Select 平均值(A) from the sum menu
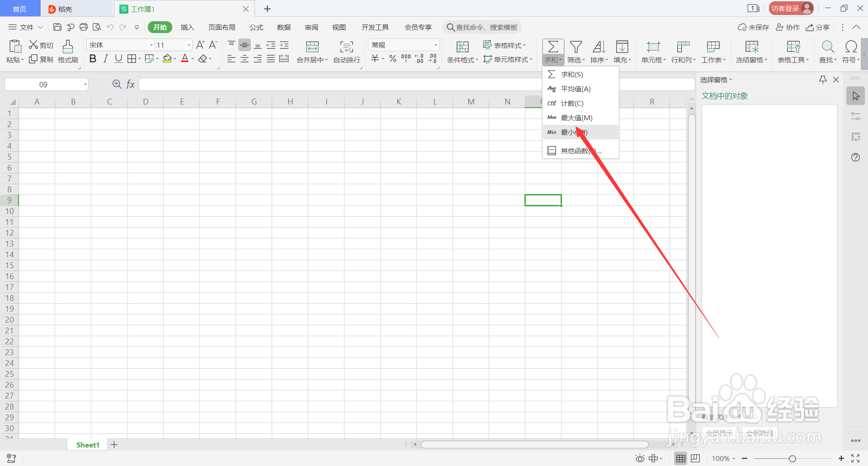Viewport: 868px width, 466px height. [576, 89]
